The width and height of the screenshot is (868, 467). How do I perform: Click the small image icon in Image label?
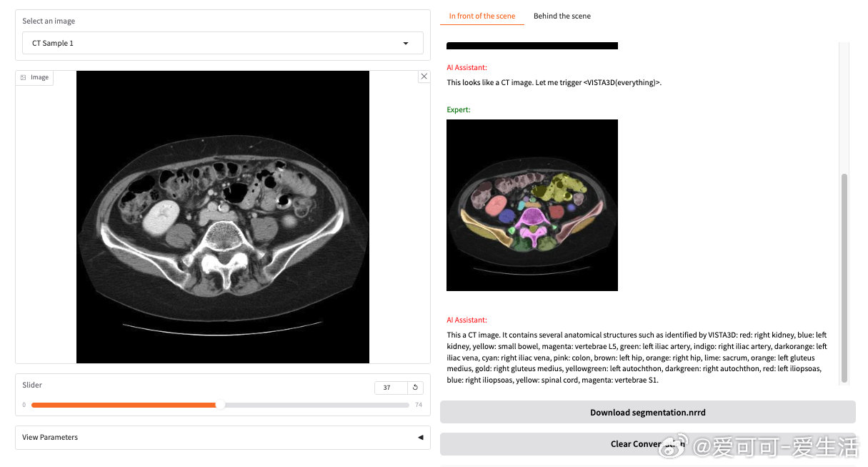[x=23, y=77]
